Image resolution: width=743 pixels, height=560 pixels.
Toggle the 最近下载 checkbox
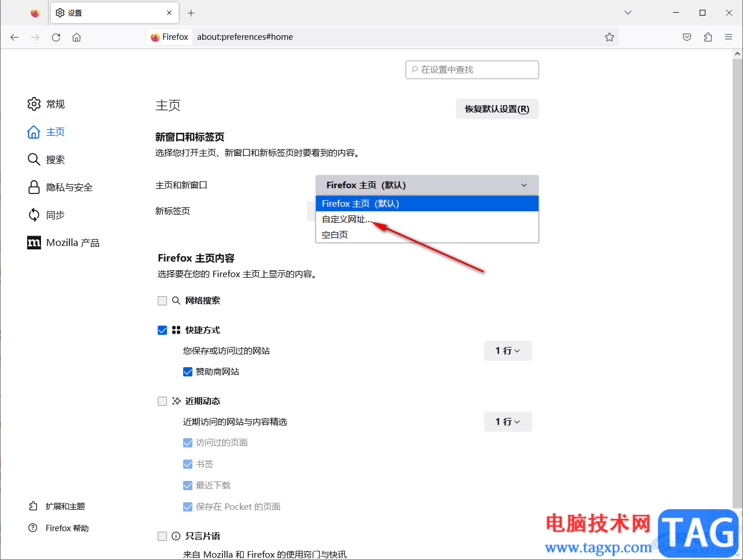188,486
